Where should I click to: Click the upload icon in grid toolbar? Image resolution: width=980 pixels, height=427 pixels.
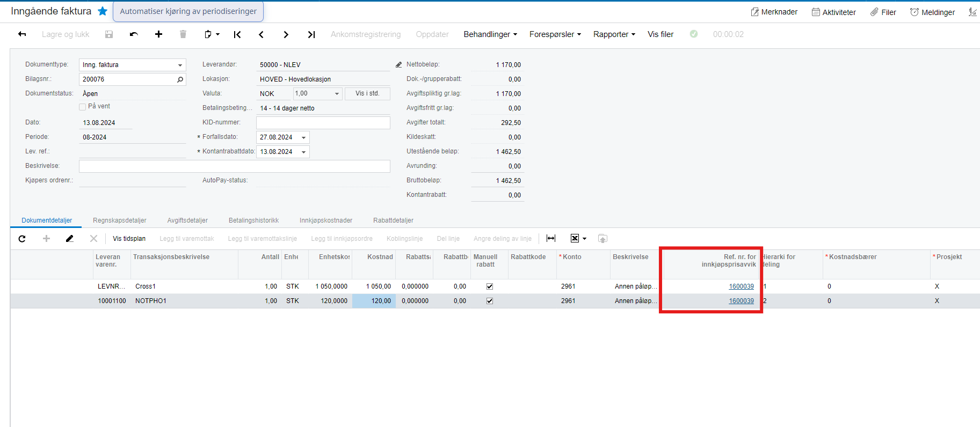coord(602,239)
